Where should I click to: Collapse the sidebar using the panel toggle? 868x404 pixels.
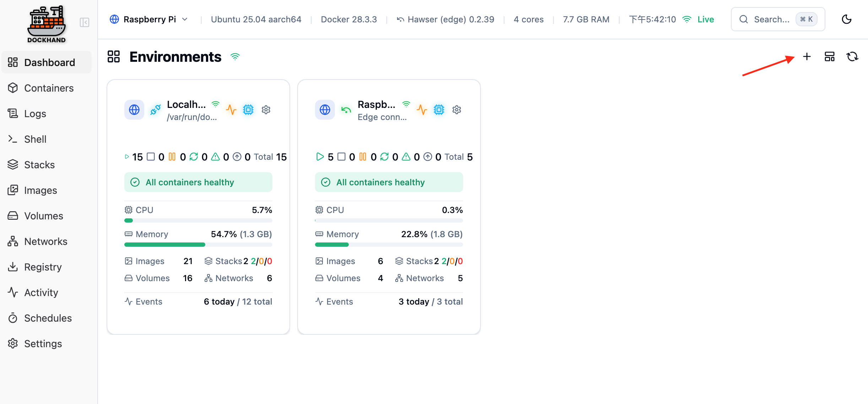[x=85, y=23]
